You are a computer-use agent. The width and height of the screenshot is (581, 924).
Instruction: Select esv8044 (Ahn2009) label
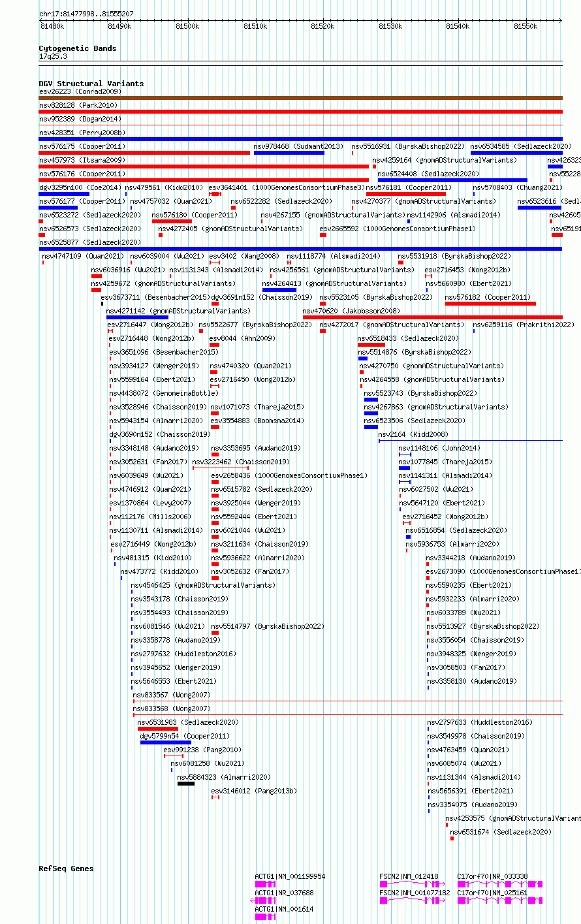[x=242, y=338]
